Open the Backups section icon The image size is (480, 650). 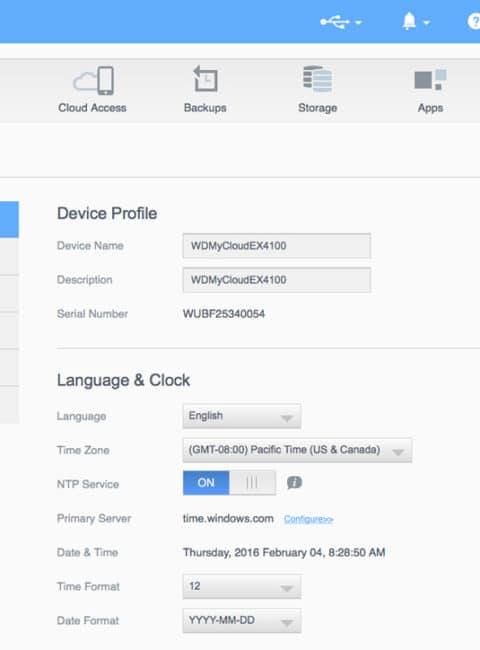205,78
